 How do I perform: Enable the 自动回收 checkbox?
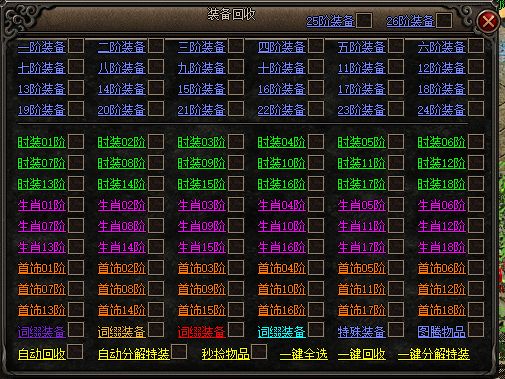[x=75, y=352]
